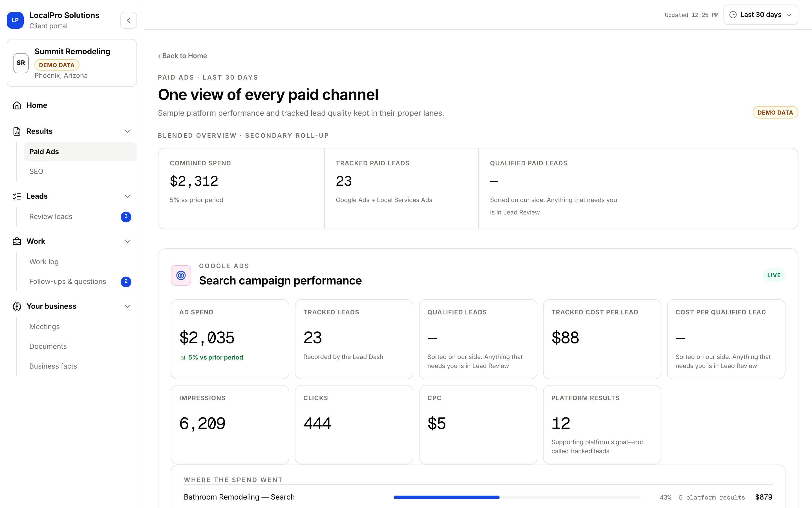Click the Results report icon
The image size is (812, 508).
17,131
